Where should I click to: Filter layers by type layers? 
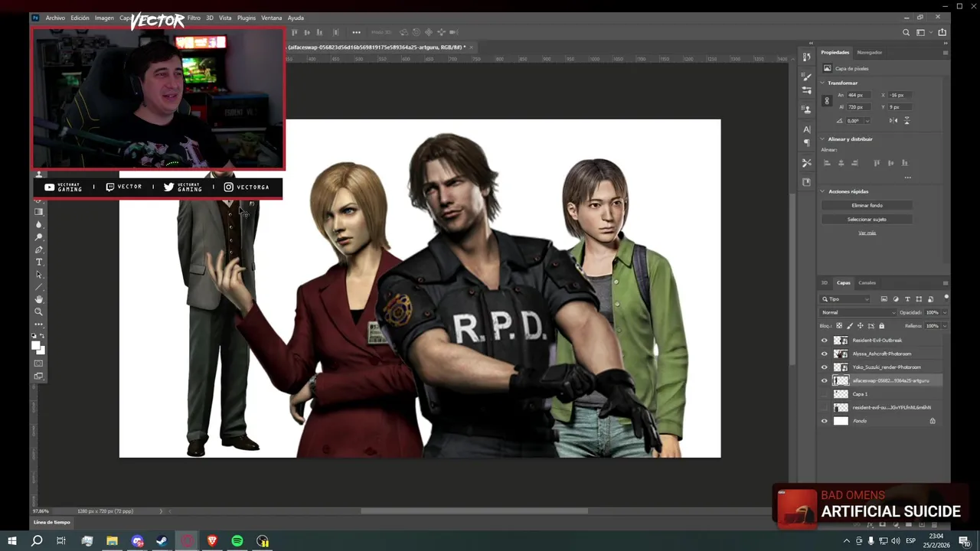pyautogui.click(x=907, y=299)
